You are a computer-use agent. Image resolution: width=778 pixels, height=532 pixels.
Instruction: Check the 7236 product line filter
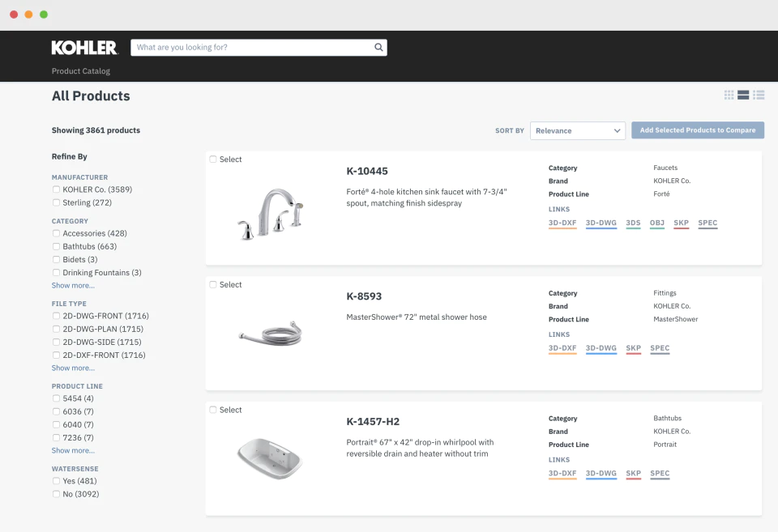[56, 438]
